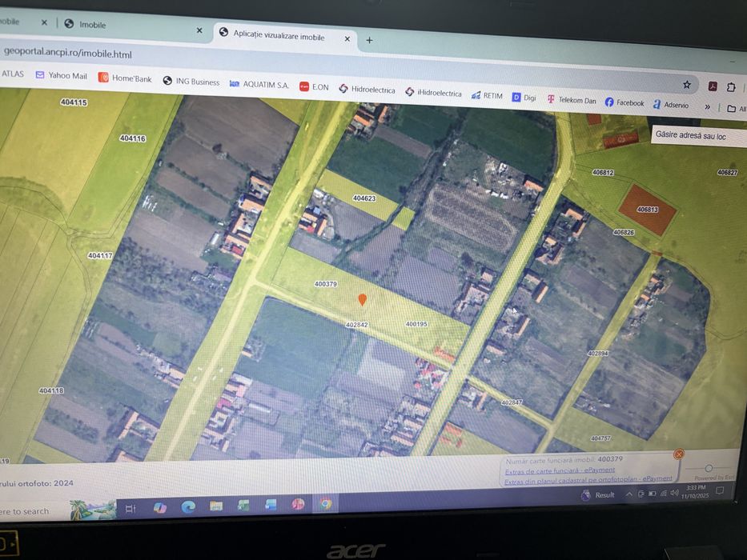Select parcel label 406813 on the map
747x560 pixels.
click(647, 209)
